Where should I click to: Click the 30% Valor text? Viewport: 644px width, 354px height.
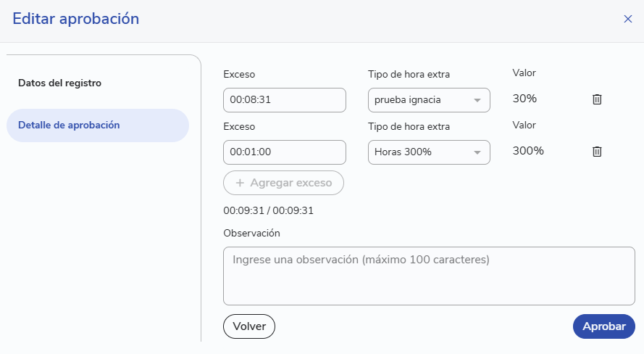[524, 99]
